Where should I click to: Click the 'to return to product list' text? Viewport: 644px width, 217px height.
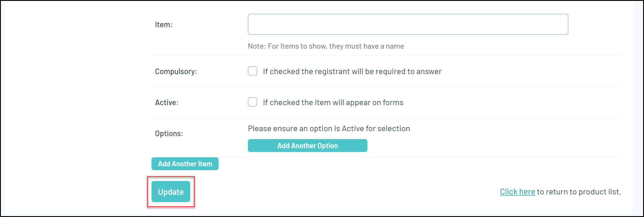[x=579, y=192]
